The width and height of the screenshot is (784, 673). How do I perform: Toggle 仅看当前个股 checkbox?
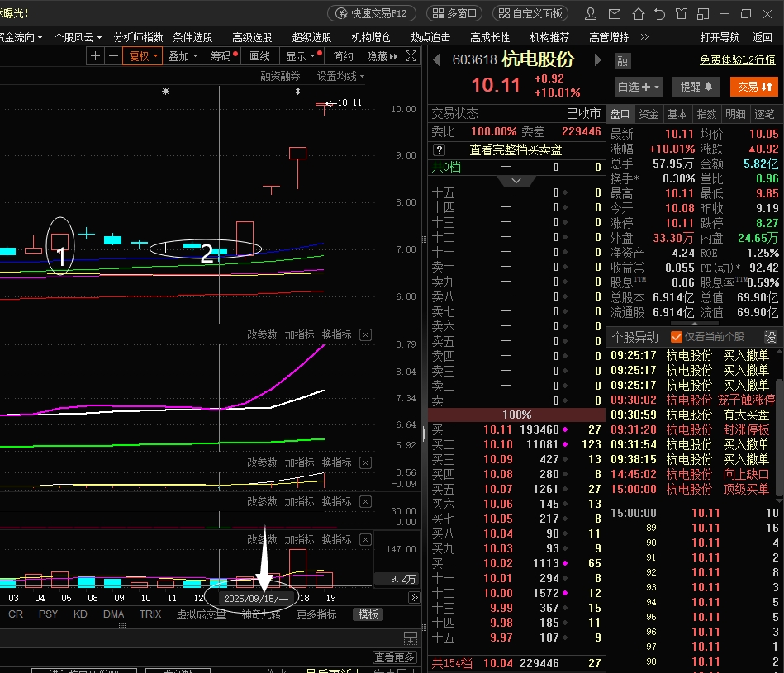[x=677, y=337]
